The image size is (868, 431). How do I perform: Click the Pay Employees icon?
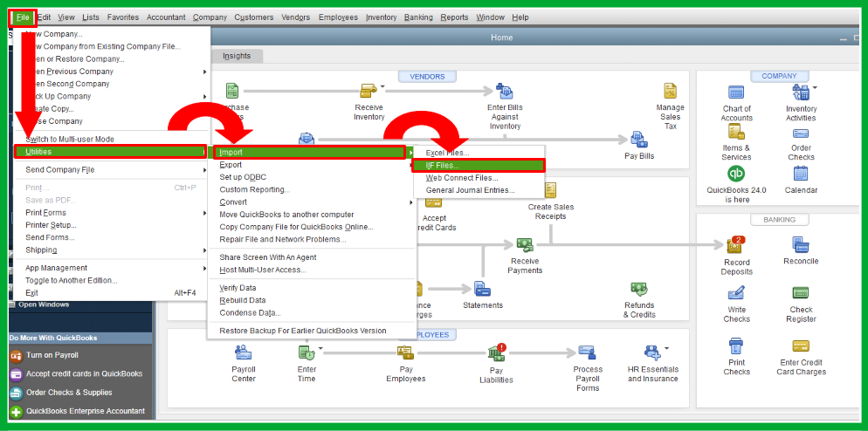[x=405, y=352]
